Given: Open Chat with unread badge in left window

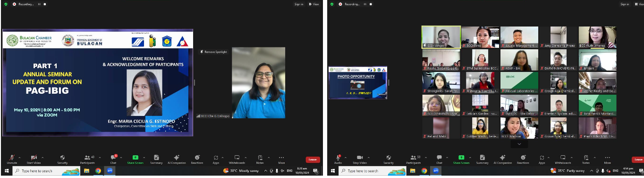Looking at the screenshot, I should (113, 159).
